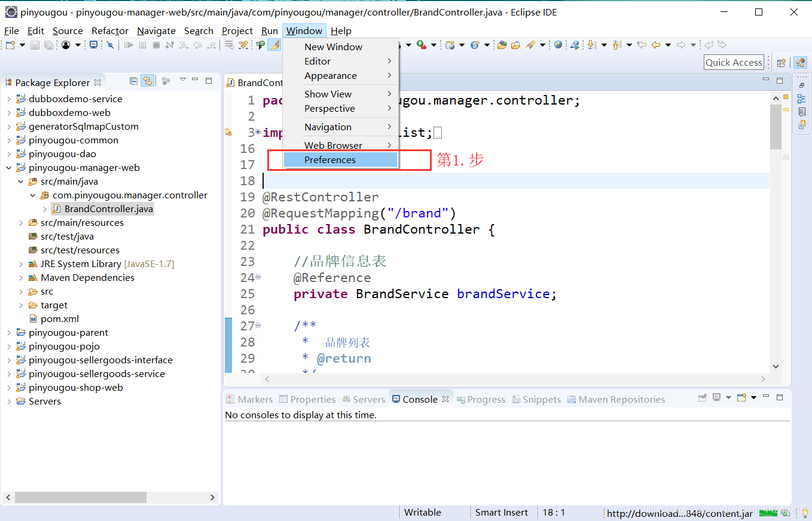Open the New wizard dropdown arrow

coord(22,45)
